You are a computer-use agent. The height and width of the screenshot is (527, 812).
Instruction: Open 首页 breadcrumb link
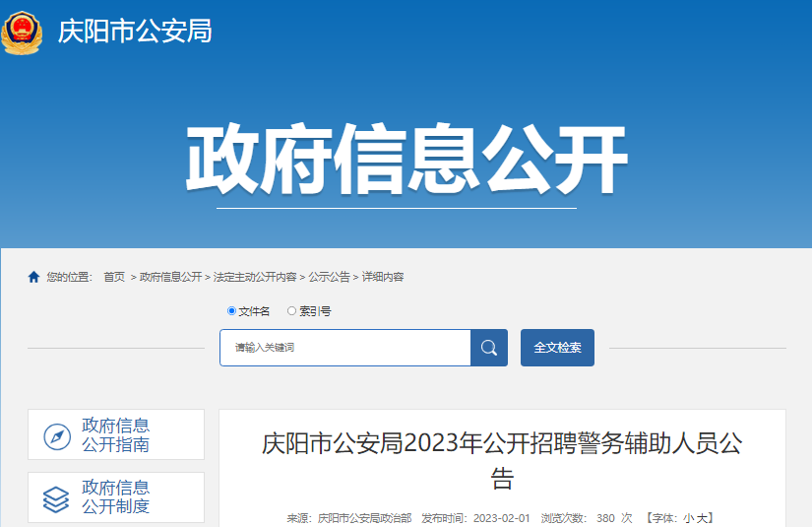(114, 277)
